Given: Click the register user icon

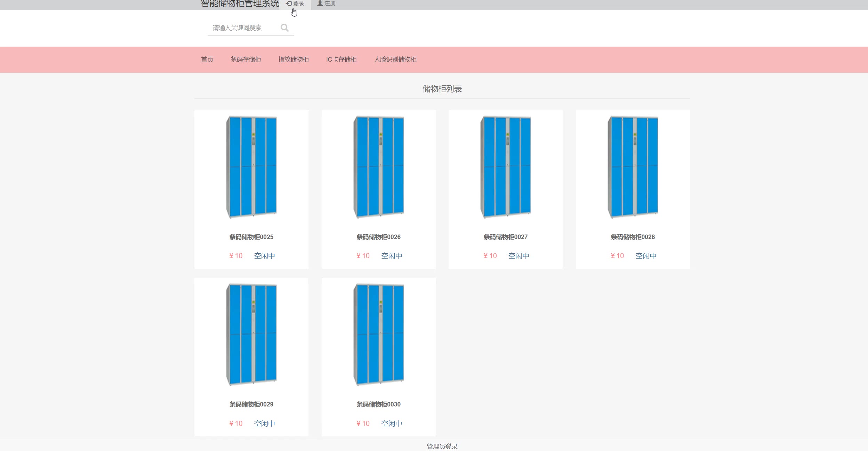Looking at the screenshot, I should [x=320, y=3].
